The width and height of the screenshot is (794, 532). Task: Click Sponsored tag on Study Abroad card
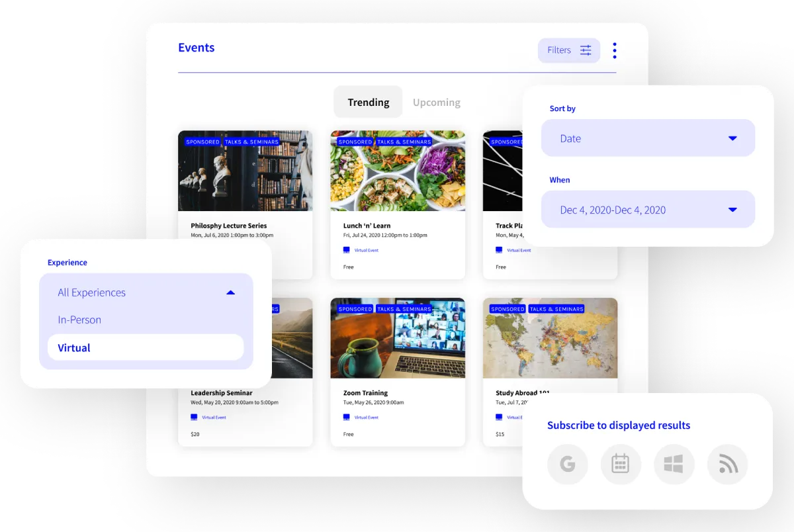tap(507, 309)
